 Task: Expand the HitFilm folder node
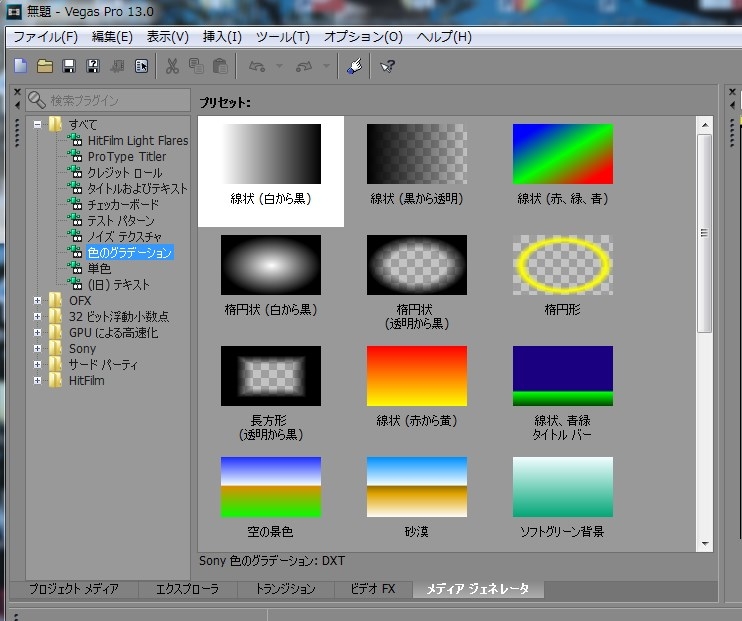tap(37, 381)
